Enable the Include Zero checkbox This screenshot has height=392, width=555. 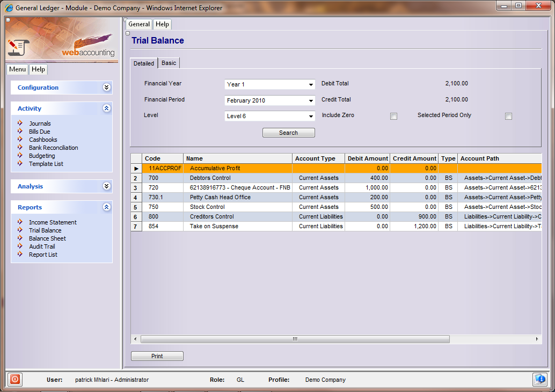point(393,116)
